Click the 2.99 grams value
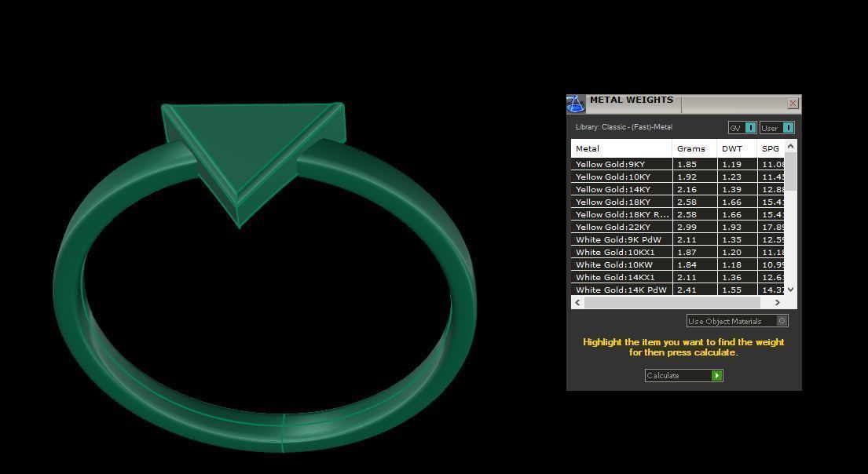 click(x=687, y=227)
